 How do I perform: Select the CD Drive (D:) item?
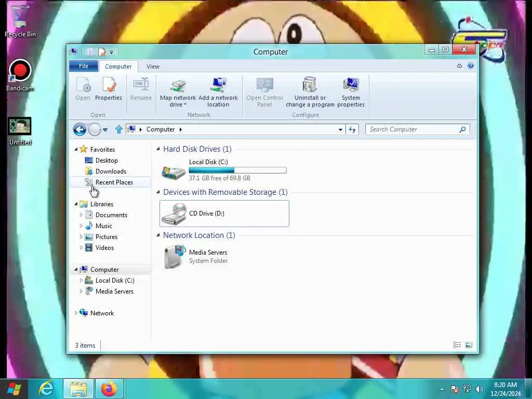tap(224, 214)
